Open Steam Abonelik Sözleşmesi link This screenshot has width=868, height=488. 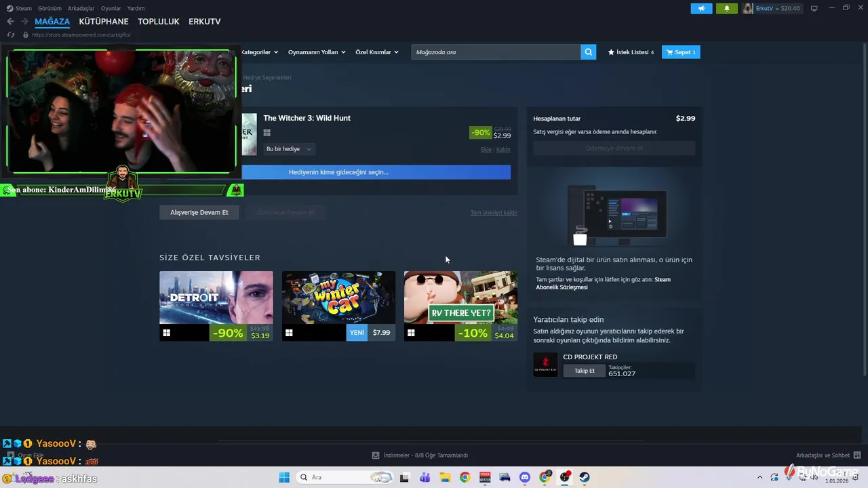click(604, 283)
